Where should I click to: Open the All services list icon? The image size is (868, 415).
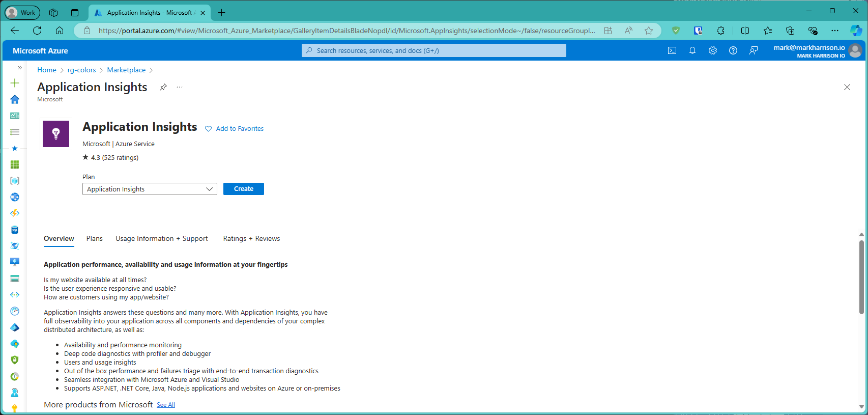tap(15, 132)
